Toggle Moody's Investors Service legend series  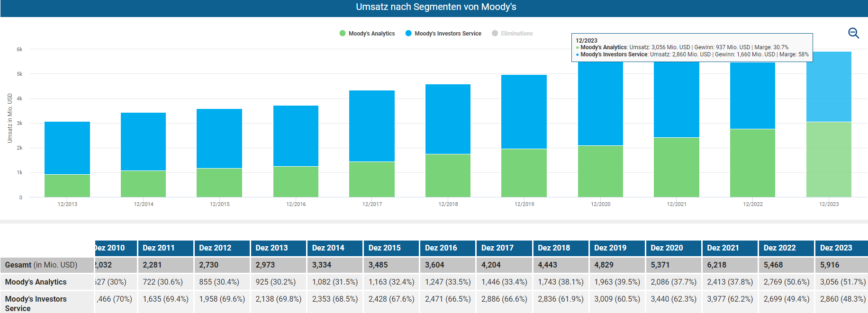tap(443, 34)
